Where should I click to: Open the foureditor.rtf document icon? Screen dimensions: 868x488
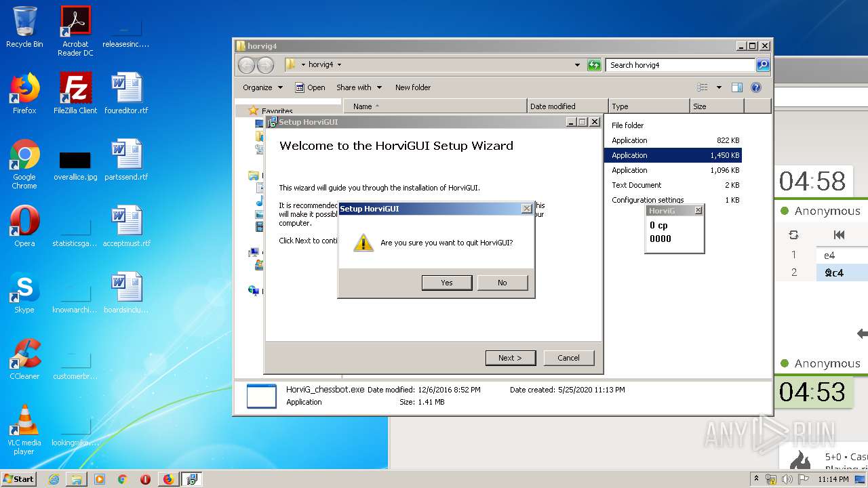[x=126, y=94]
